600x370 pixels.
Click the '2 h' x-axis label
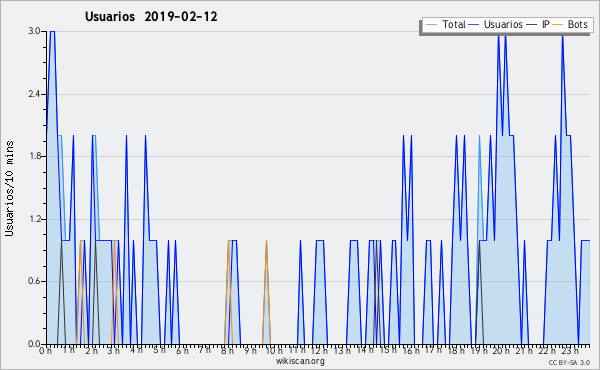(91, 350)
